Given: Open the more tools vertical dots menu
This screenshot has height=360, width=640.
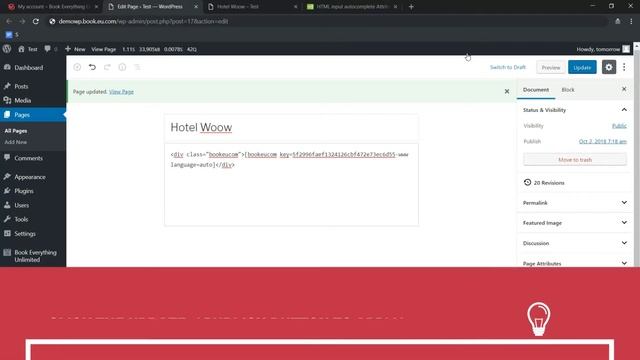Looking at the screenshot, I should tap(624, 67).
